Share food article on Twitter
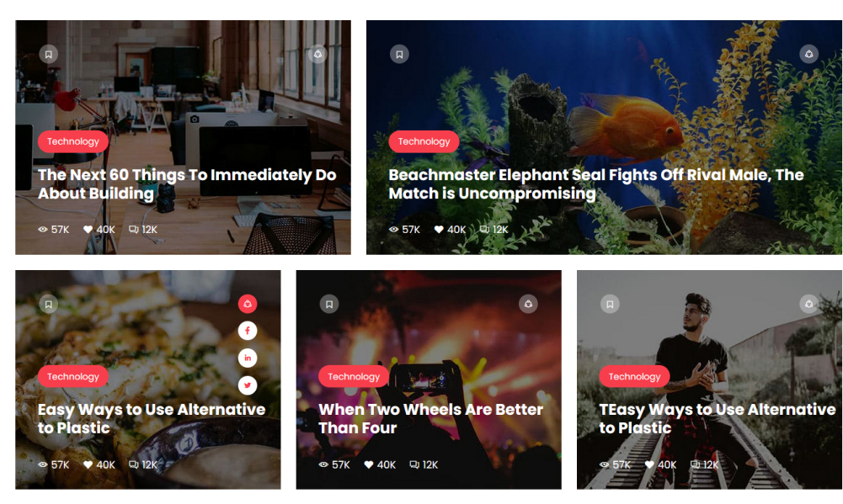Screen dimensions: 843x504 pos(248,385)
